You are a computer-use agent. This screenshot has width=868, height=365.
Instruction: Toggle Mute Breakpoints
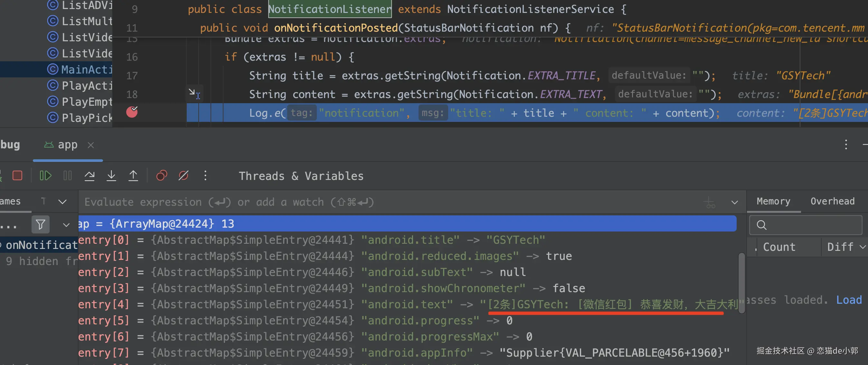(183, 175)
